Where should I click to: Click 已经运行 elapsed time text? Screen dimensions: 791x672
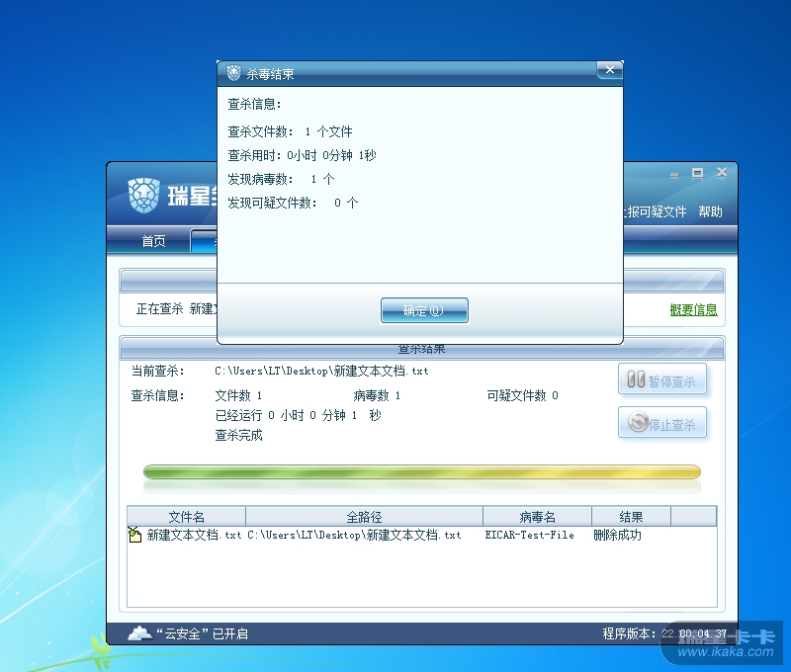299,415
